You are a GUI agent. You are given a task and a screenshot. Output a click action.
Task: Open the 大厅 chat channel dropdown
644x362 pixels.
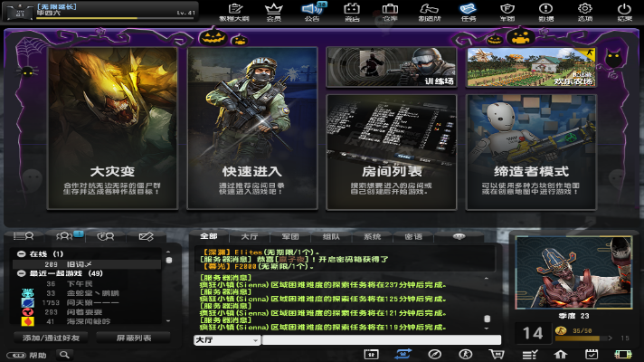pos(226,339)
